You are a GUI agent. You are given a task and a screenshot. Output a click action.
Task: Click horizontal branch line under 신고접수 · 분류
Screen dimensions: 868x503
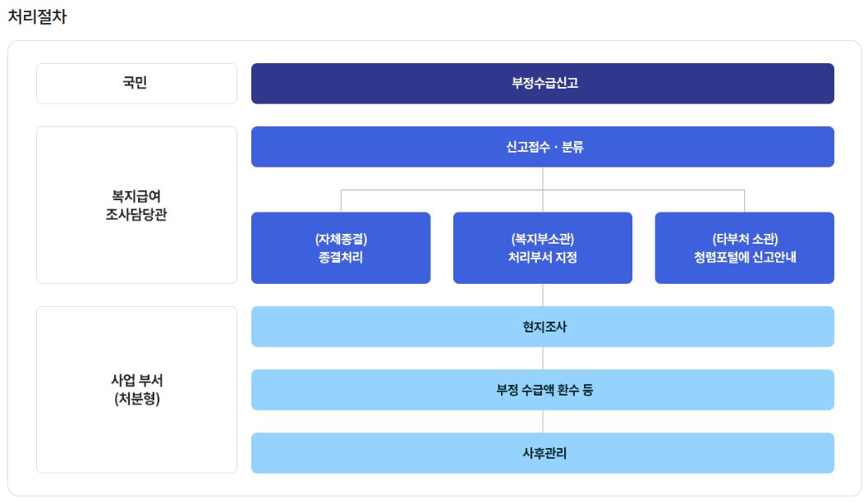[x=443, y=190]
